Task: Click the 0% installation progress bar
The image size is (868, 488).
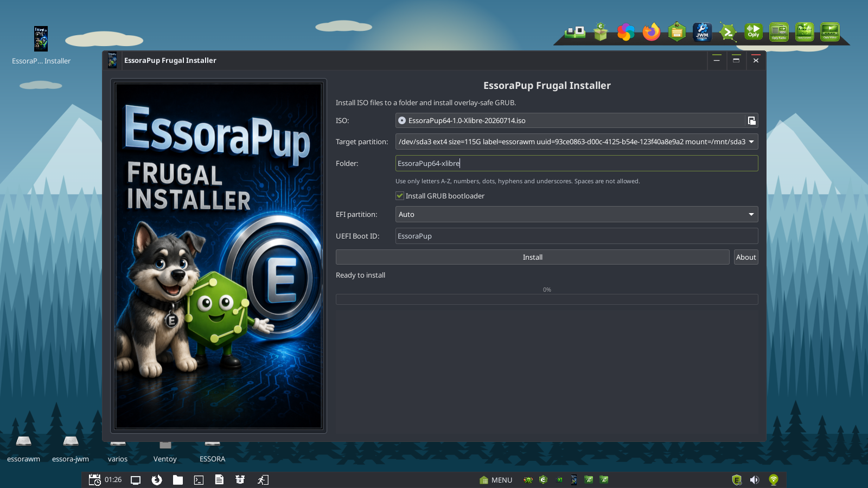Action: (x=547, y=299)
